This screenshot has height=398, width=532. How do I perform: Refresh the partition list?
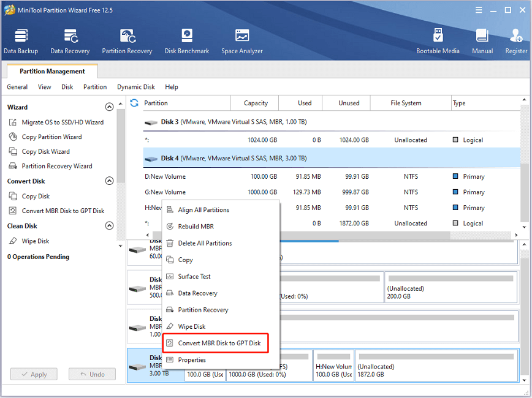pyautogui.click(x=134, y=103)
